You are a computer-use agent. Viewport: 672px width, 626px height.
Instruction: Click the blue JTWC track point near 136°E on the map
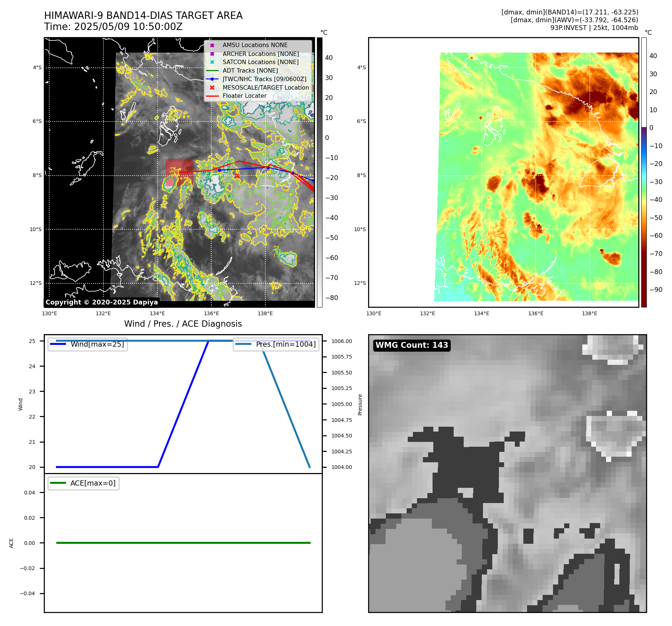219,170
